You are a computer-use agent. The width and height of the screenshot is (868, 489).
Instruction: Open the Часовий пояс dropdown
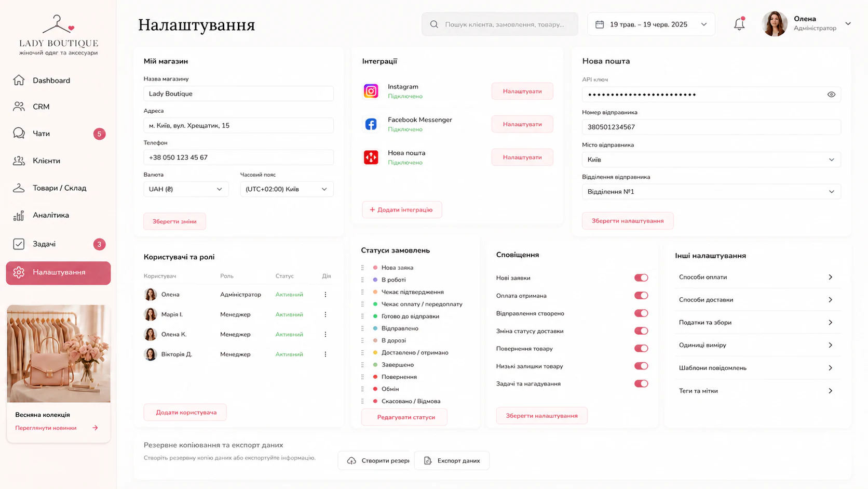(x=287, y=189)
